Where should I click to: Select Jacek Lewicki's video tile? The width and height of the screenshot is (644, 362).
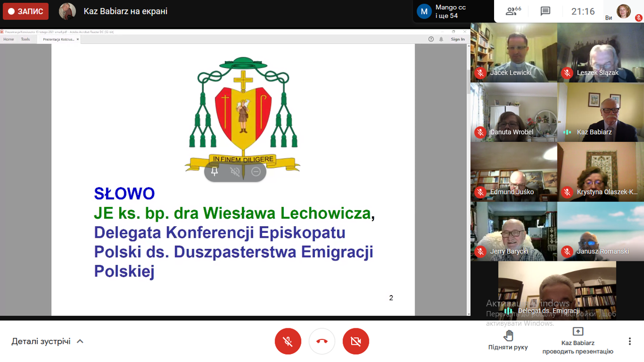point(514,52)
